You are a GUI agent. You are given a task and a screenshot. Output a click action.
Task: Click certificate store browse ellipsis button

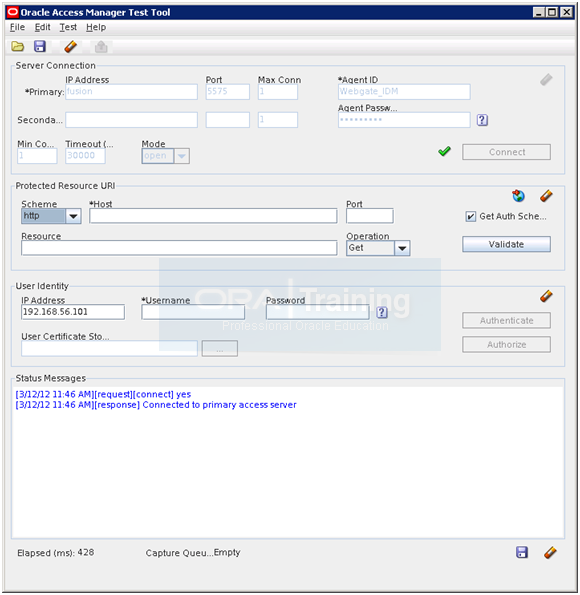220,348
